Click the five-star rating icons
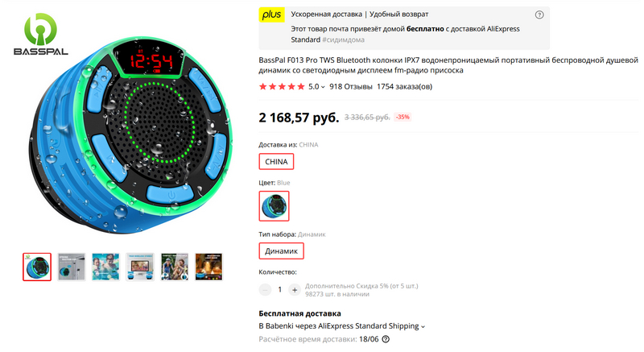 (282, 87)
